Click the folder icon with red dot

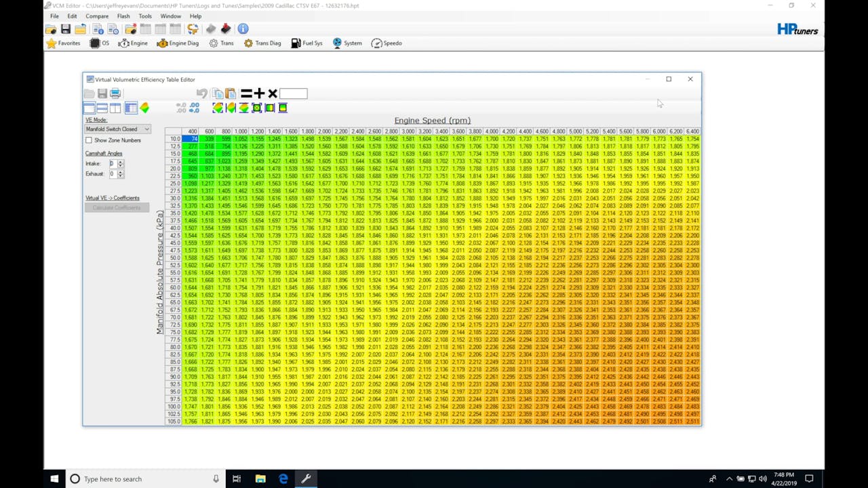pos(131,29)
